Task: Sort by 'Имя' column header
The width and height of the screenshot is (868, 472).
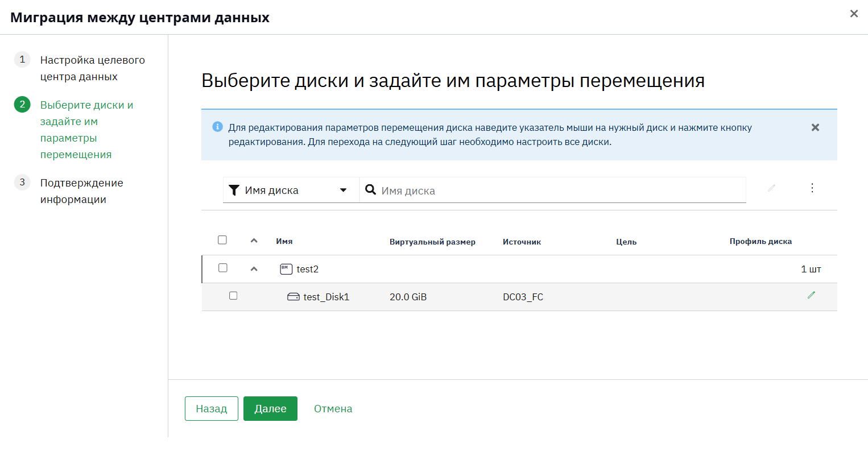Action: [284, 241]
